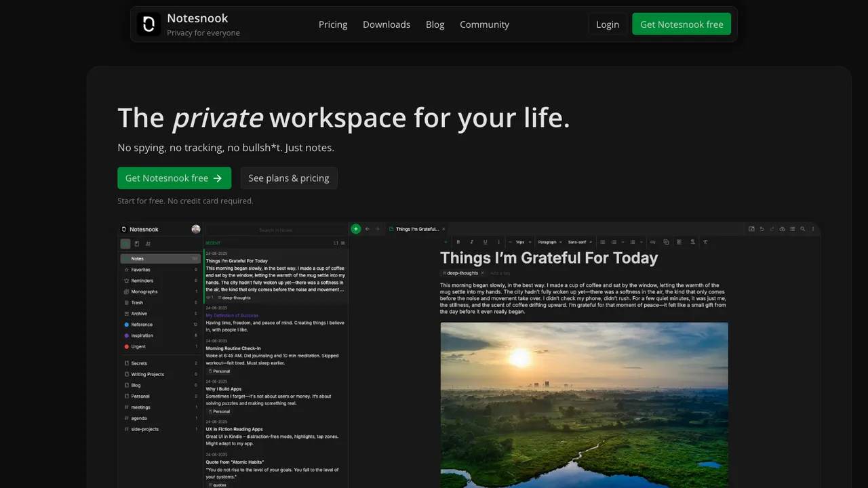Insert a link with link icon
Screen dimensions: 868x488
click(x=653, y=242)
